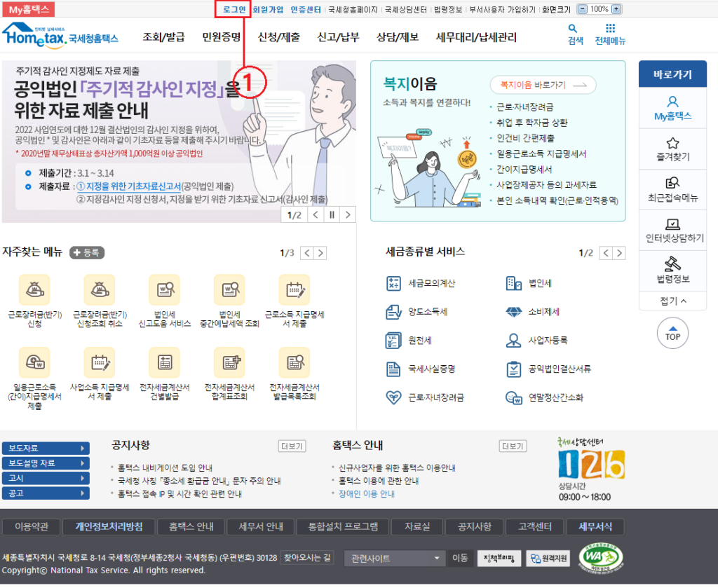The height and width of the screenshot is (588, 718).
Task: Open 민원증명 menu
Action: pyautogui.click(x=221, y=37)
